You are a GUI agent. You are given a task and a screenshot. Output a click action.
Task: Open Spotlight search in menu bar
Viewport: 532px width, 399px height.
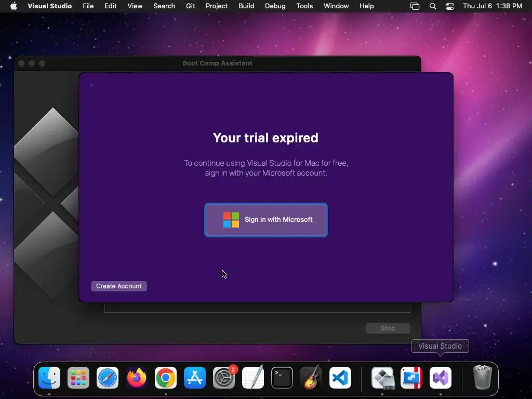point(433,6)
